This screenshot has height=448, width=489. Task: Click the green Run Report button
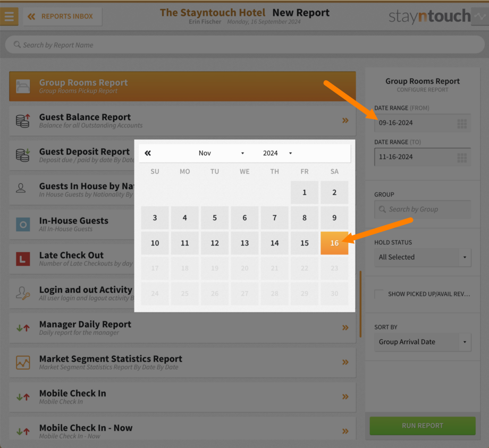point(422,426)
